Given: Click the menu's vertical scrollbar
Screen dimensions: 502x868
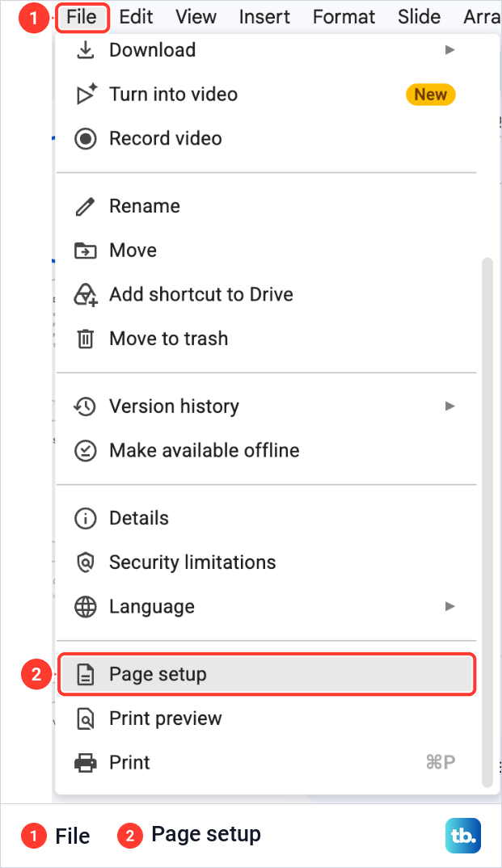Looking at the screenshot, I should pyautogui.click(x=487, y=522).
